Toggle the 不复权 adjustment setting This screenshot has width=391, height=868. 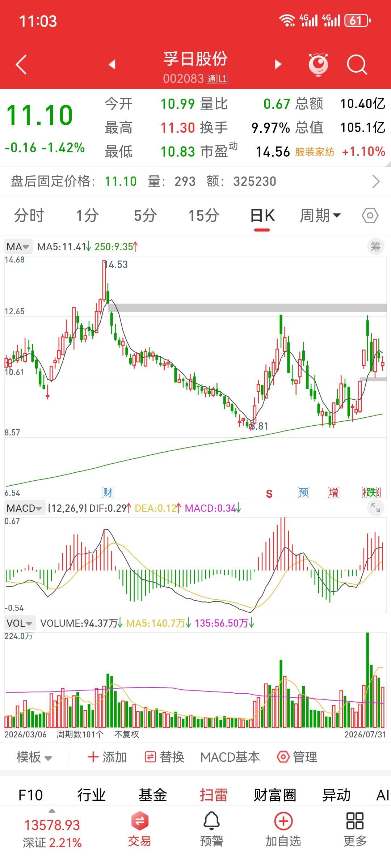click(x=127, y=734)
